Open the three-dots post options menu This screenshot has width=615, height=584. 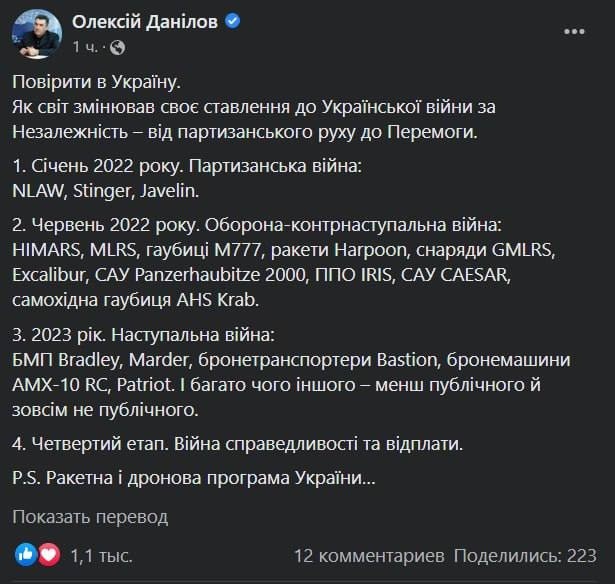pyautogui.click(x=575, y=32)
